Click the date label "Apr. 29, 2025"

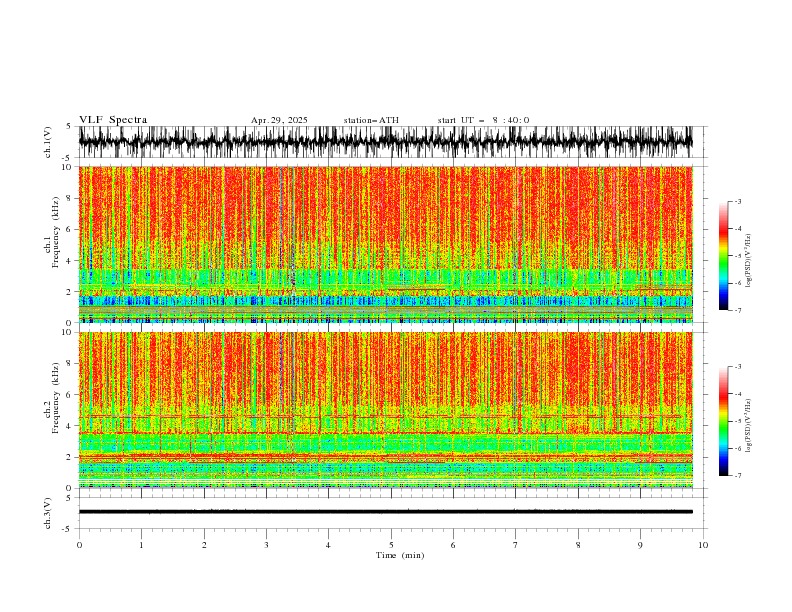tap(279, 120)
